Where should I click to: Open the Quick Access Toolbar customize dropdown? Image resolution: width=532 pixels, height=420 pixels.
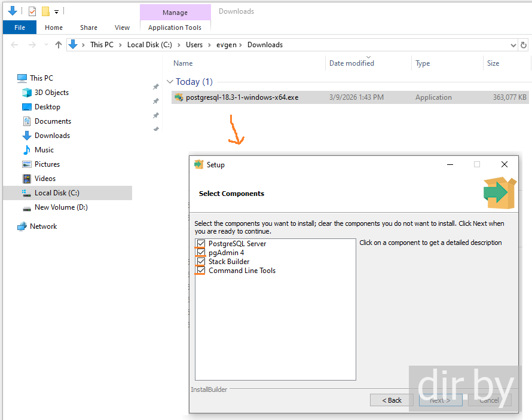(x=56, y=11)
